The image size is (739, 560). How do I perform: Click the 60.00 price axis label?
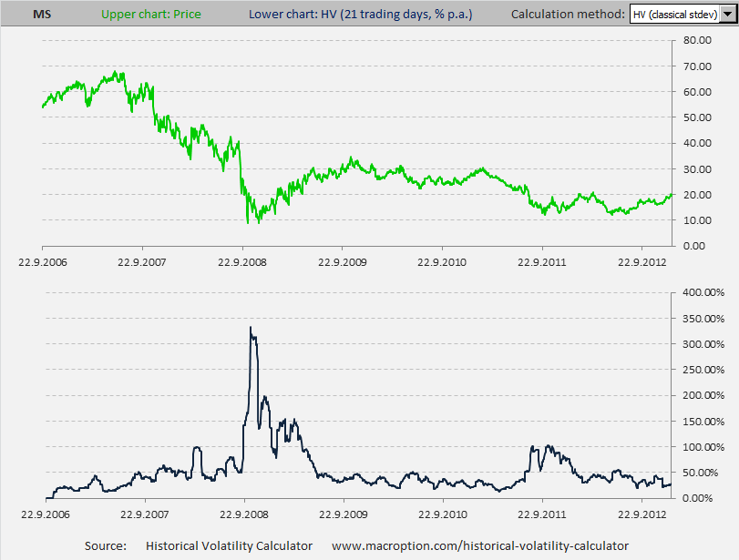click(697, 92)
